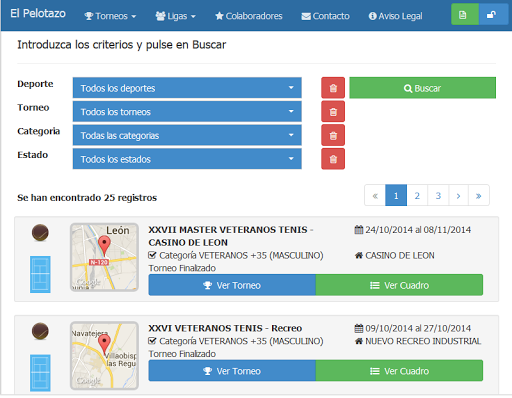The image size is (512, 398).
Task: Clear the Categoria filter with trash icon
Action: 333,135
